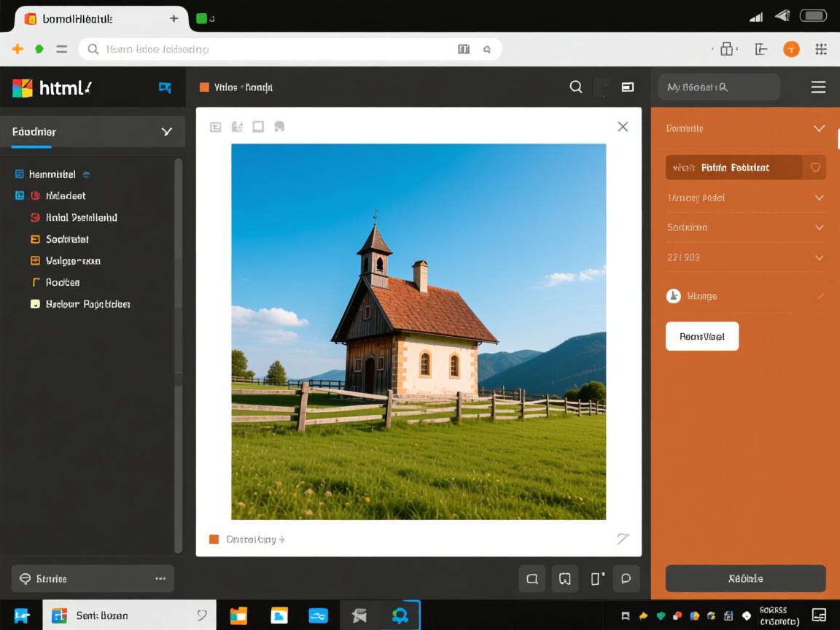Image resolution: width=840 pixels, height=630 pixels.
Task: Click the orange color square below the image
Action: coord(214,540)
